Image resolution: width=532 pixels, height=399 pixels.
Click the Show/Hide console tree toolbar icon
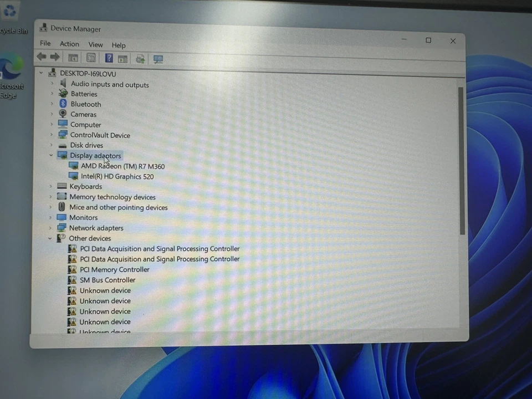[73, 58]
